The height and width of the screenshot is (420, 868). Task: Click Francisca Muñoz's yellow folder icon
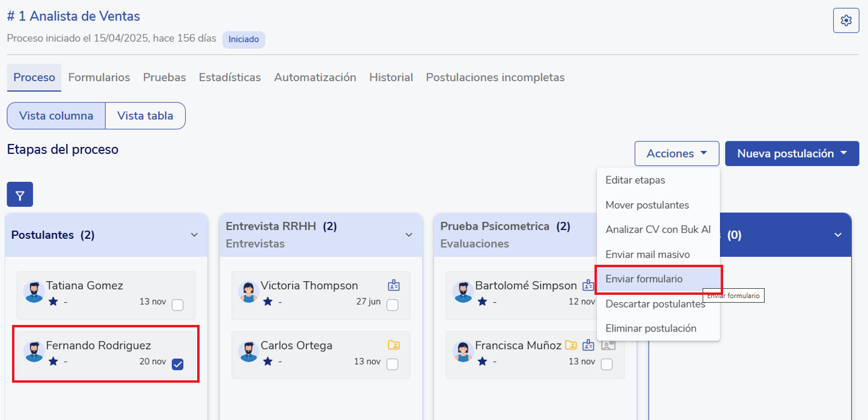(570, 345)
